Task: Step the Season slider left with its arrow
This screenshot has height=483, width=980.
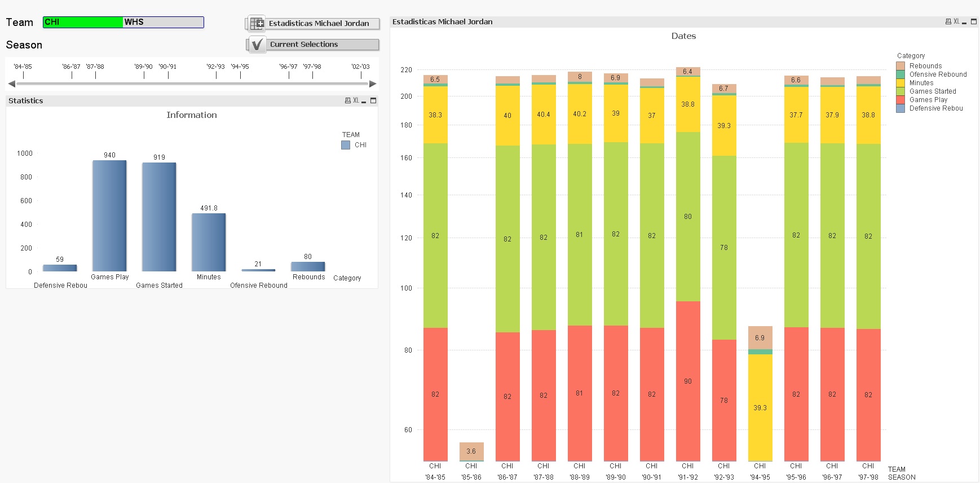Action: coord(11,84)
